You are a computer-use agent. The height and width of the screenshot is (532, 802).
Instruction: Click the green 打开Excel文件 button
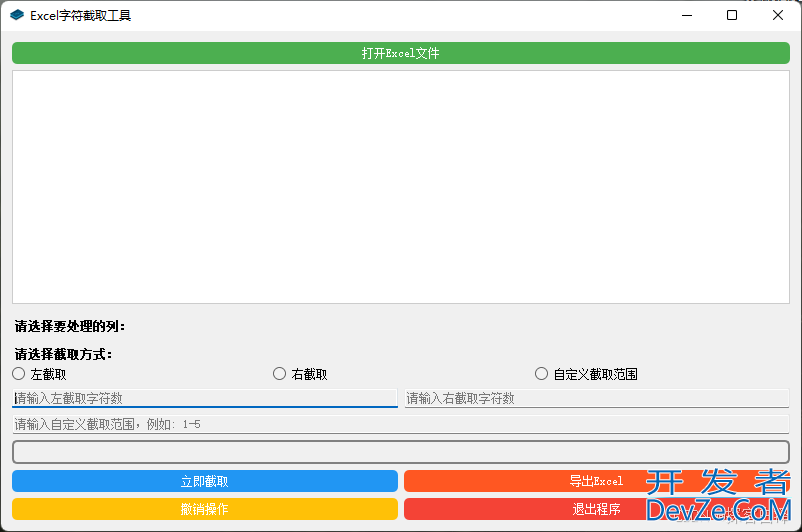coord(400,53)
